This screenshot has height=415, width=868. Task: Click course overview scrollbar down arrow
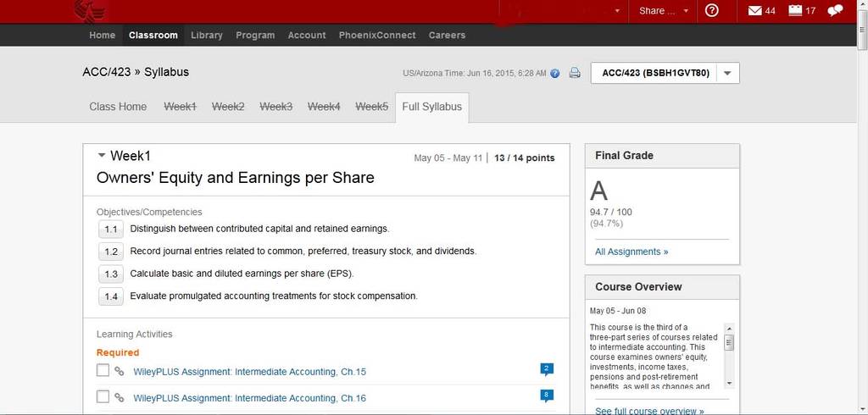(729, 384)
